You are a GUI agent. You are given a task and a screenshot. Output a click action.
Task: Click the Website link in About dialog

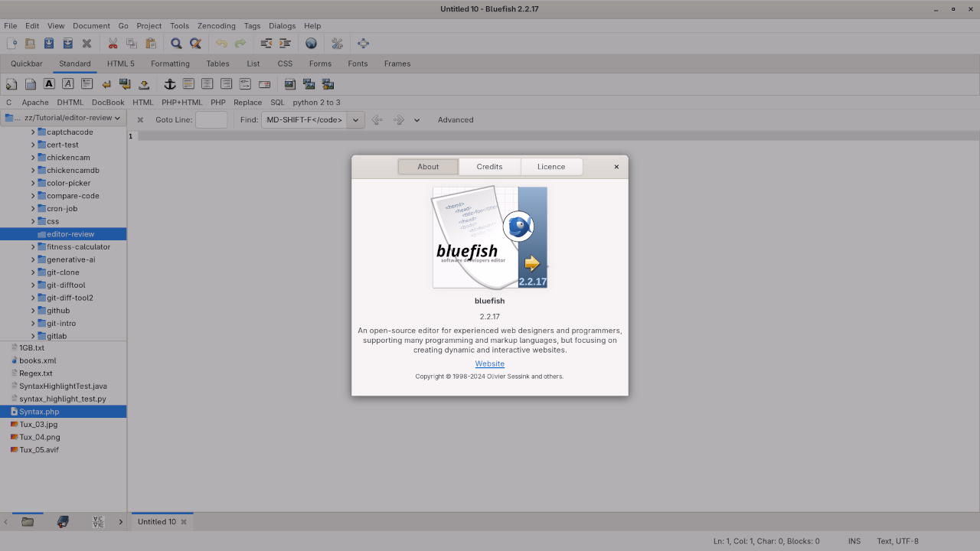coord(490,364)
